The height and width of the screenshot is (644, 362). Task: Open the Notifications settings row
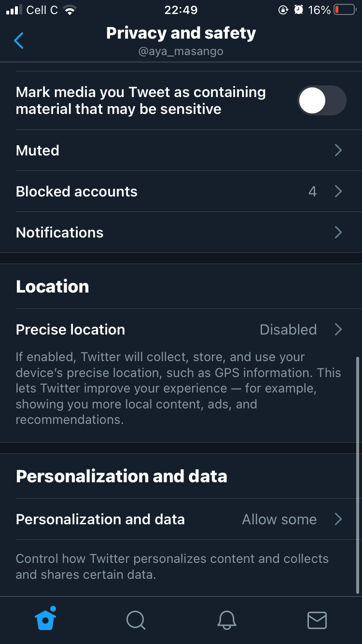[60, 233]
